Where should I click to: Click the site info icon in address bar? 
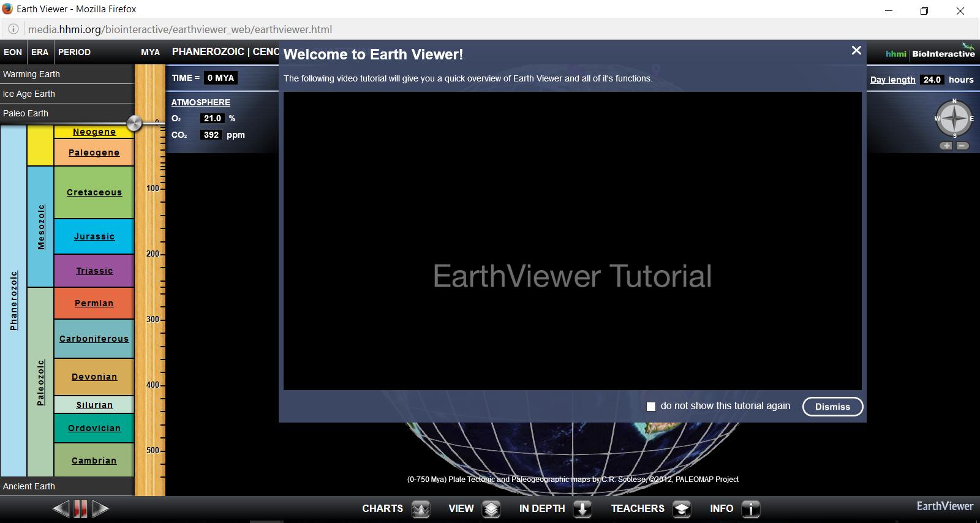point(13,29)
